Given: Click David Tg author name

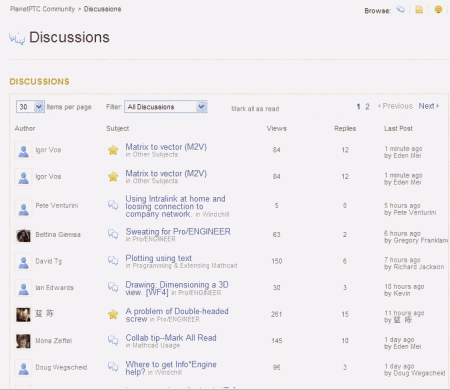Looking at the screenshot, I should point(49,261).
